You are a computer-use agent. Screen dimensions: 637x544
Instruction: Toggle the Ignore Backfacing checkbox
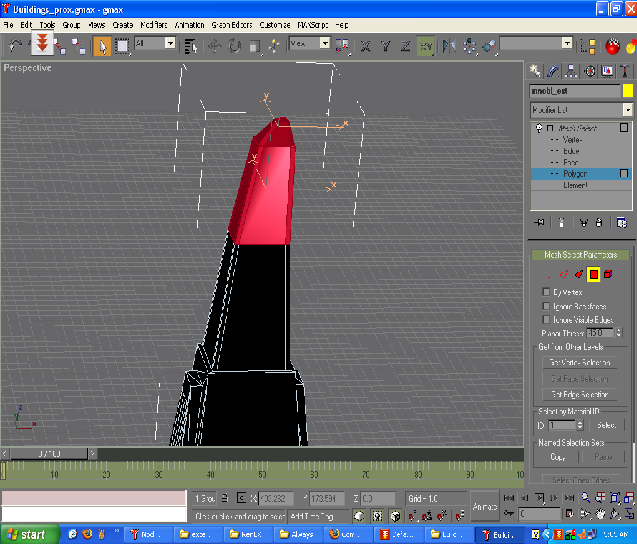pos(546,305)
